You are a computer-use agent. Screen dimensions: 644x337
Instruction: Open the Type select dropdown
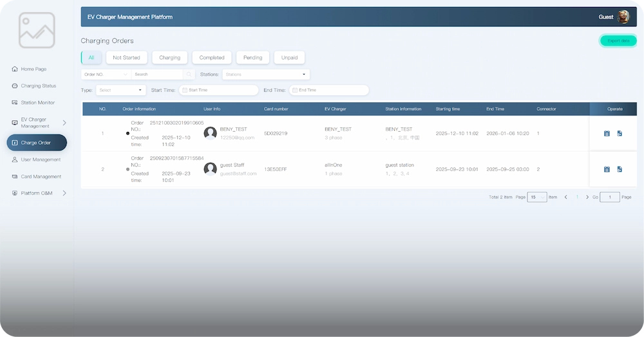tap(121, 90)
